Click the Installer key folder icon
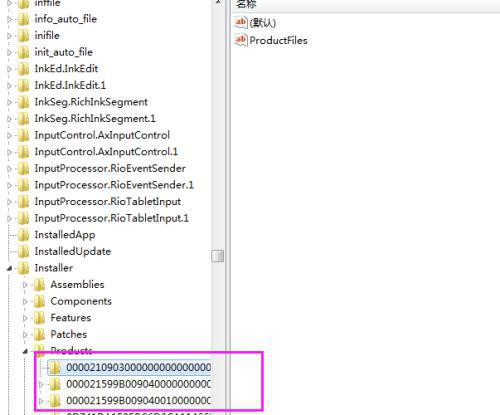The width and height of the screenshot is (500, 415). click(24, 268)
